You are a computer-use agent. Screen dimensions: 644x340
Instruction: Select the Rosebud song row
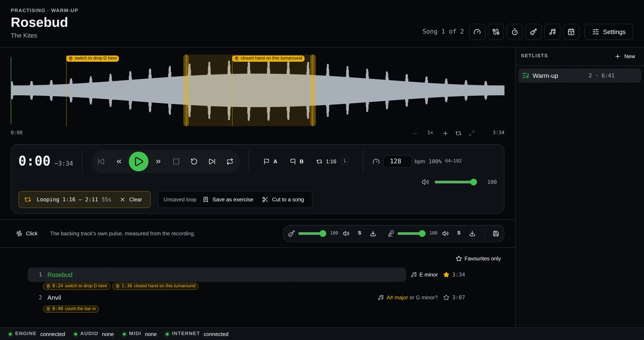pos(217,275)
